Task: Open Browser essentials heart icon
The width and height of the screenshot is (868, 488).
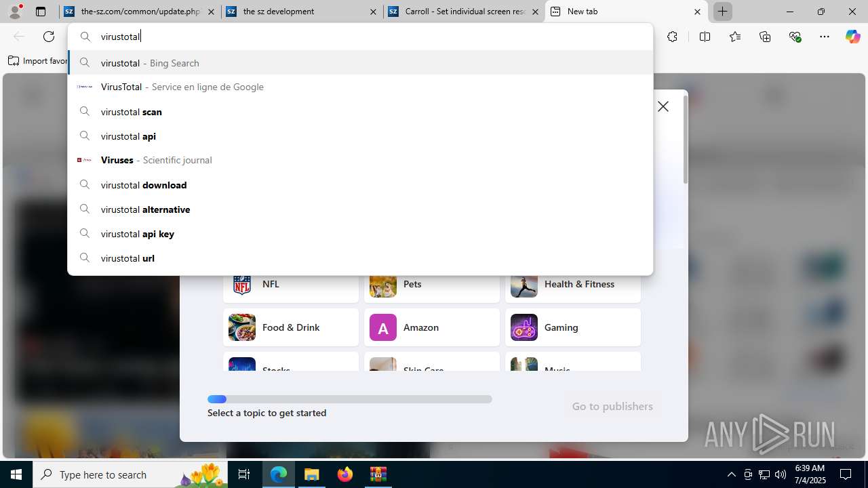Action: (795, 37)
